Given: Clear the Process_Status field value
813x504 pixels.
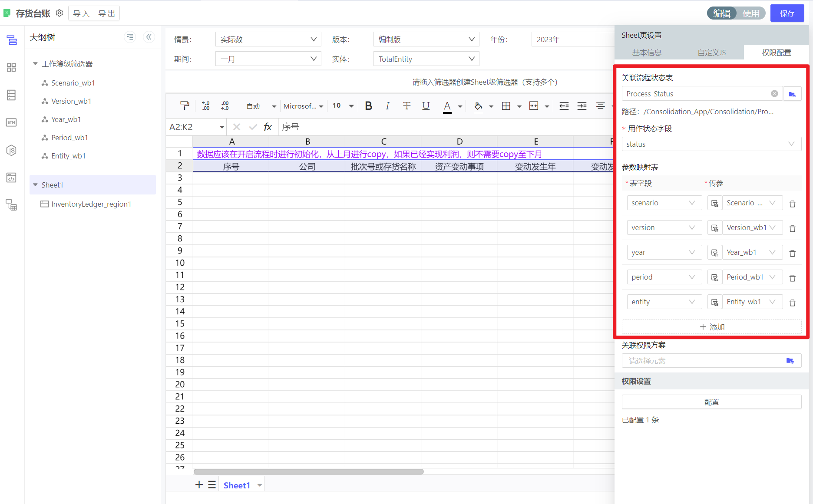Looking at the screenshot, I should [x=774, y=94].
